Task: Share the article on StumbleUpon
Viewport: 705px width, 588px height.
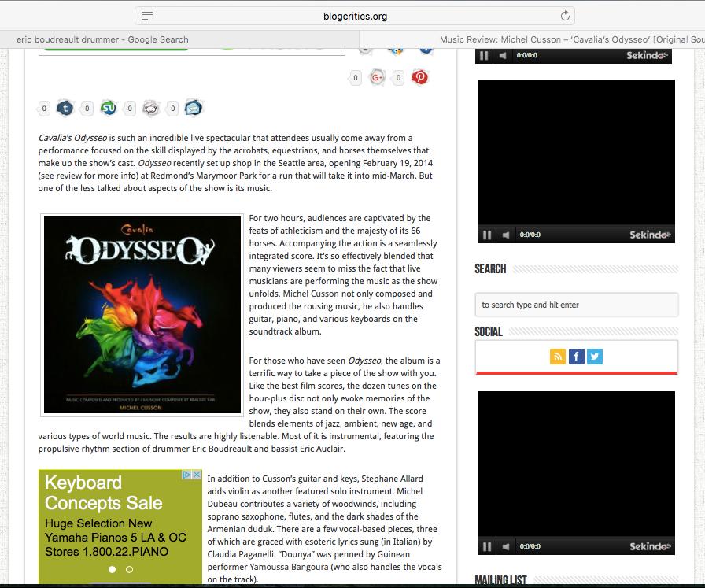Action: [x=109, y=108]
